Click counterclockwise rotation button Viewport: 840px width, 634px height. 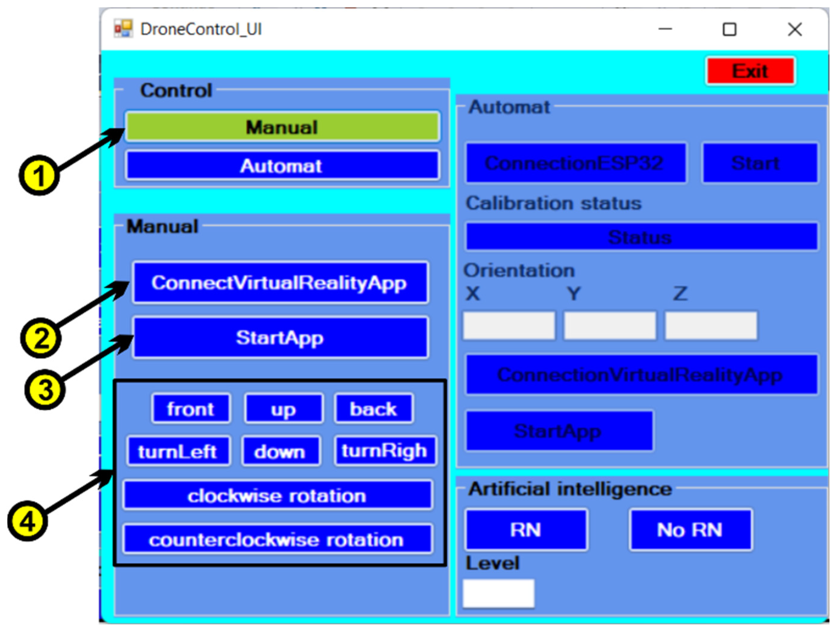277,539
